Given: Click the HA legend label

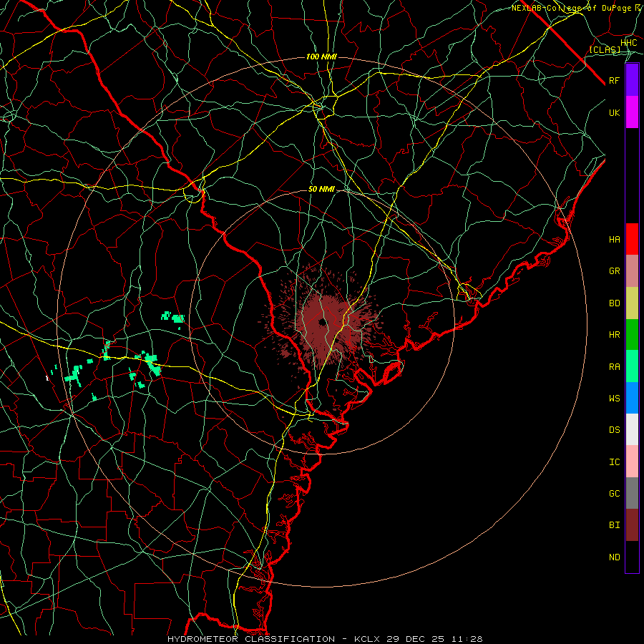Looking at the screenshot, I should [614, 239].
